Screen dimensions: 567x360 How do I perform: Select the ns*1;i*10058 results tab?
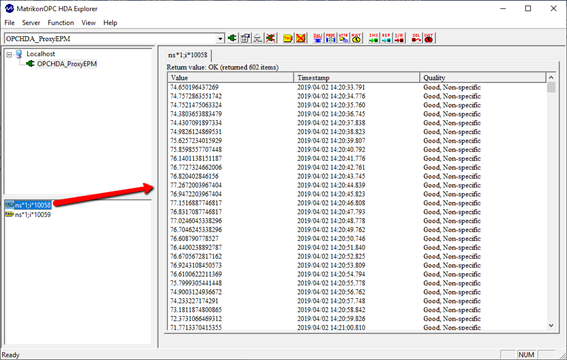[188, 55]
